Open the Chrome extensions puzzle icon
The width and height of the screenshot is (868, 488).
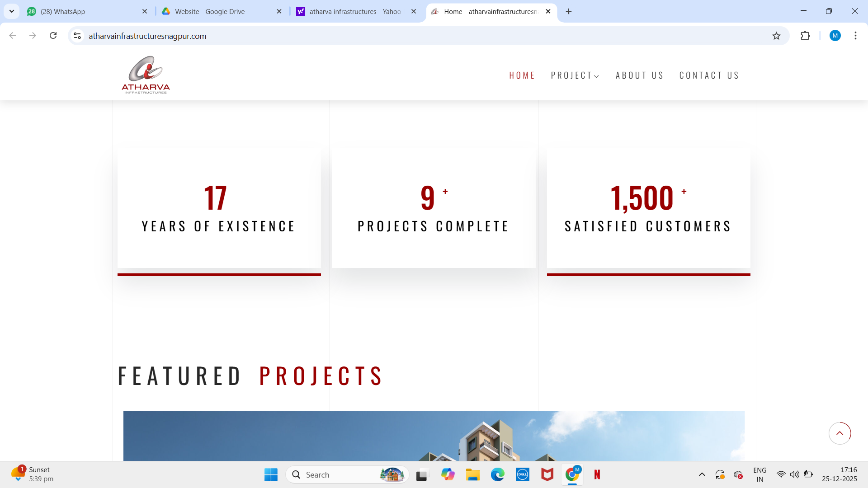click(805, 36)
